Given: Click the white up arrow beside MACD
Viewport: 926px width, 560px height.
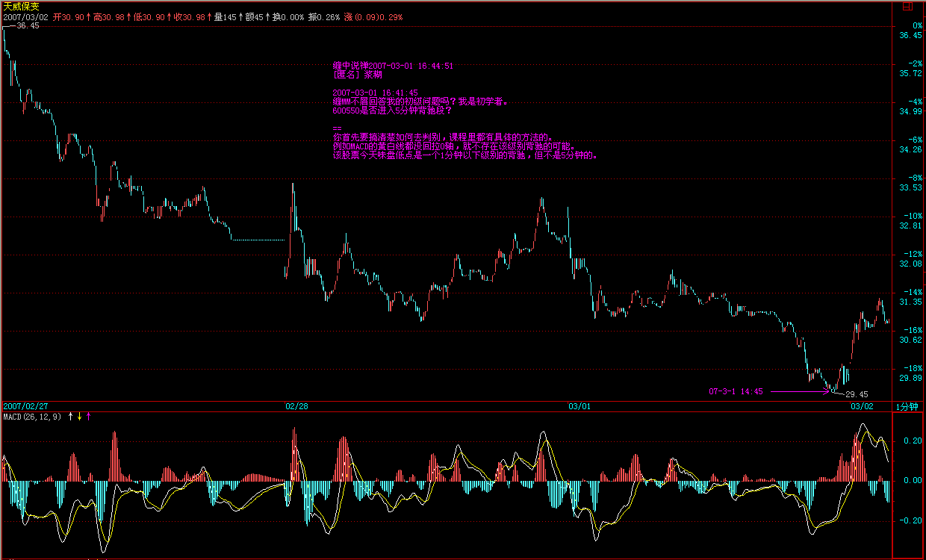Looking at the screenshot, I should pyautogui.click(x=71, y=416).
